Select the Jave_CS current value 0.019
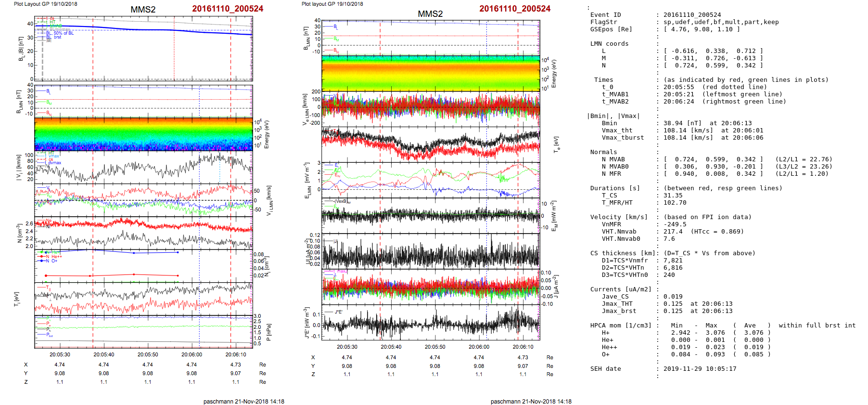868x405 pixels. tap(673, 297)
